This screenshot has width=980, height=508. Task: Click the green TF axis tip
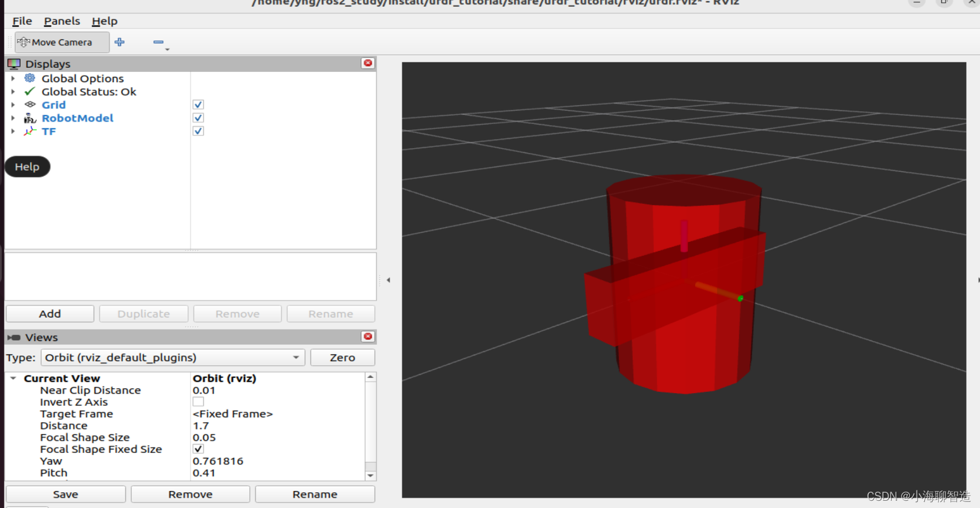[740, 298]
